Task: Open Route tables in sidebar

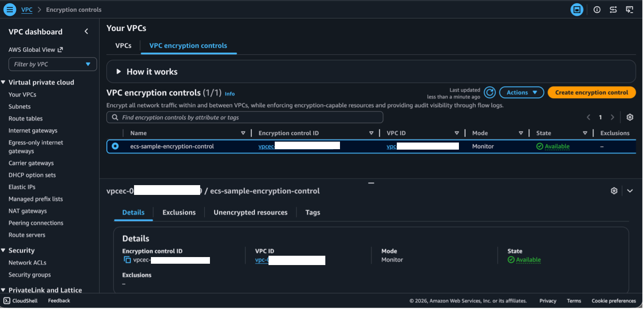Action: [x=26, y=119]
